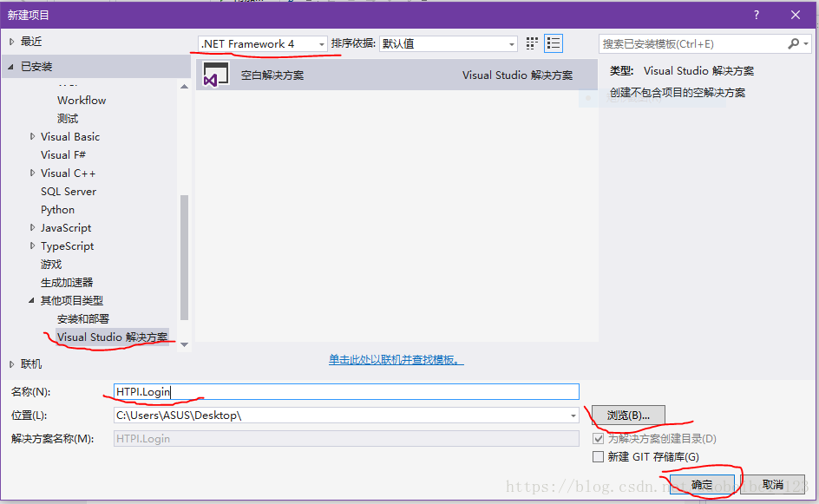Screen dimensions: 819x504
Task: Open the 单击此处以联机并查找模板 link
Action: pyautogui.click(x=396, y=360)
